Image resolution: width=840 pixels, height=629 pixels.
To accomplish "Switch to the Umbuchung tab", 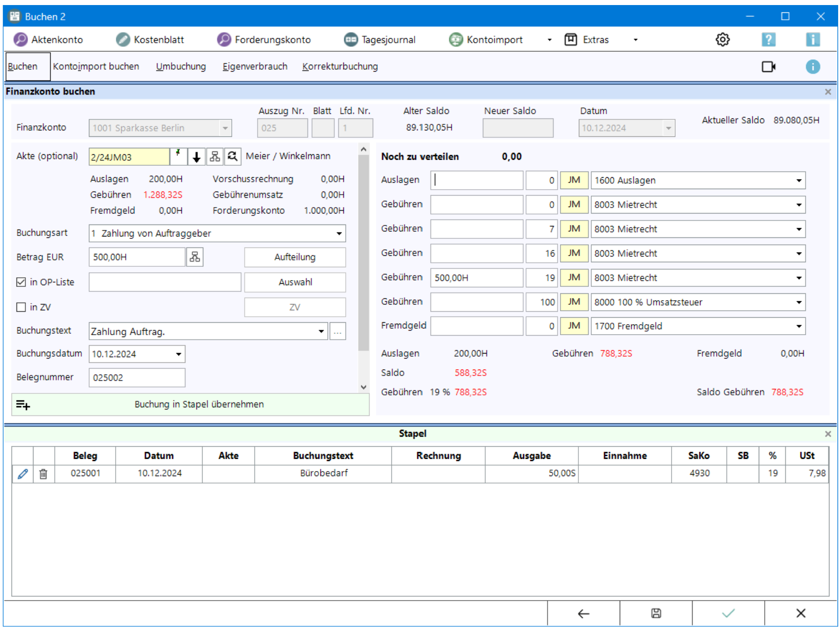I will click(181, 67).
